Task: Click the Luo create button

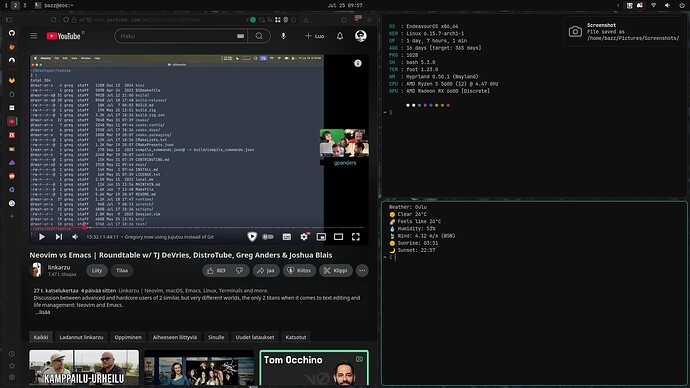Action: tap(315, 36)
